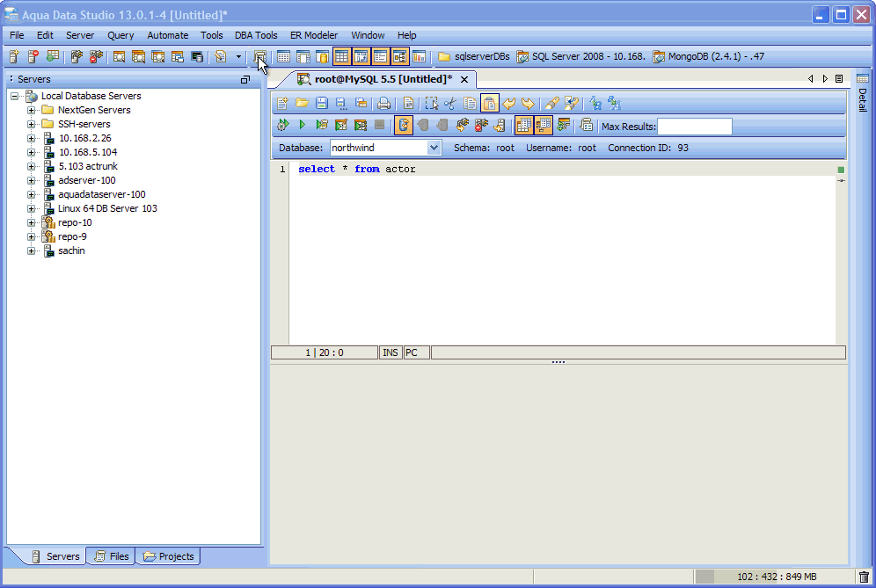This screenshot has height=588, width=876.
Task: Open the DBA Tools menu
Action: (x=256, y=35)
